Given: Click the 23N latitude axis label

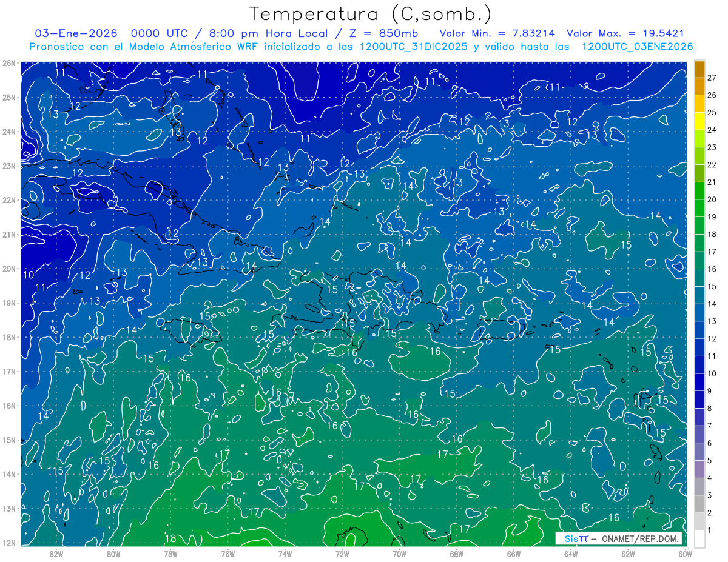Looking at the screenshot, I should click(8, 166).
